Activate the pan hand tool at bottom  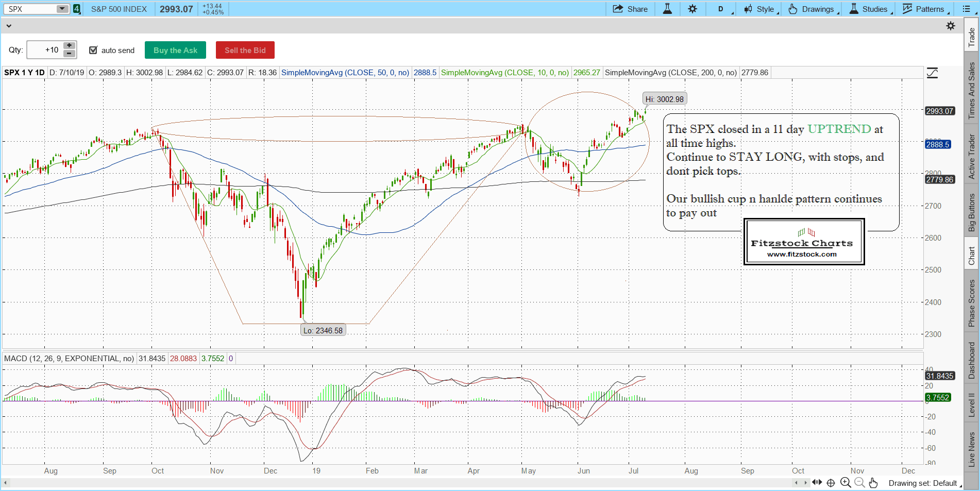coord(873,483)
